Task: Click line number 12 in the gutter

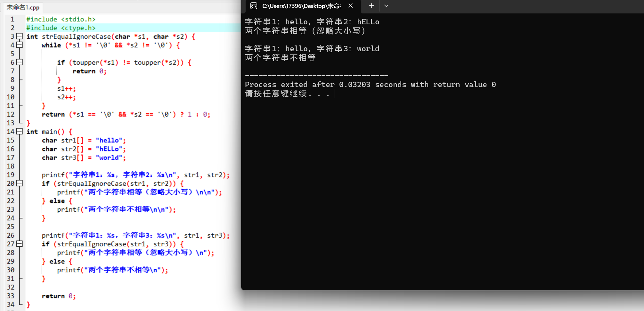Action: point(11,114)
